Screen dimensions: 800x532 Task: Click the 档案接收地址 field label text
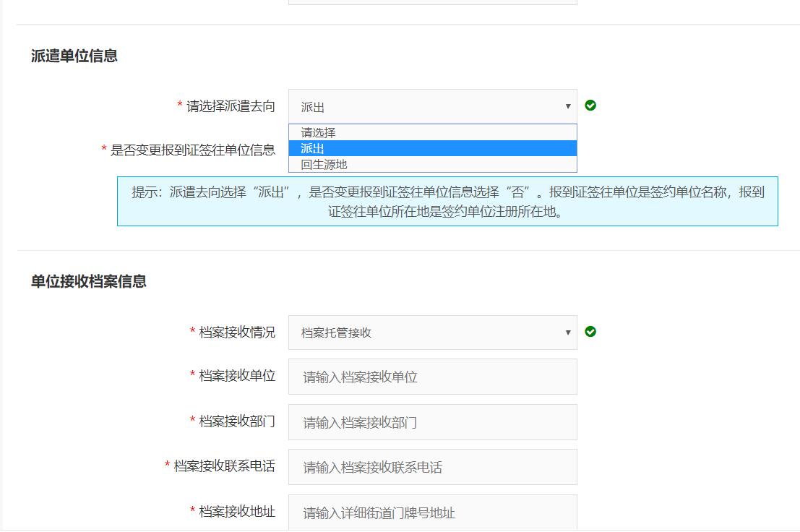(237, 511)
